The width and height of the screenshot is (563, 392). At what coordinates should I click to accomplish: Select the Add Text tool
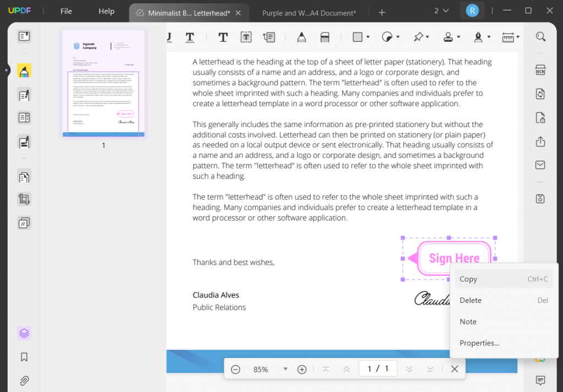223,37
